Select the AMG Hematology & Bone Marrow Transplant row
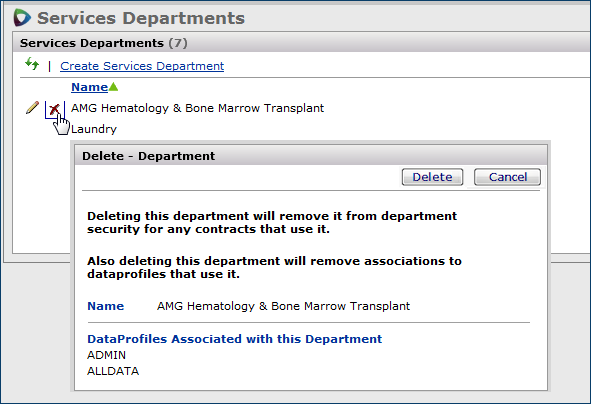 (x=198, y=108)
